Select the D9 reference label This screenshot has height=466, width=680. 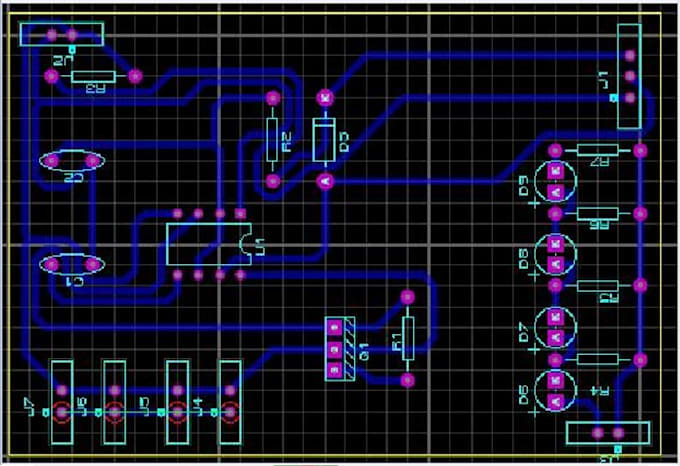pos(524,186)
